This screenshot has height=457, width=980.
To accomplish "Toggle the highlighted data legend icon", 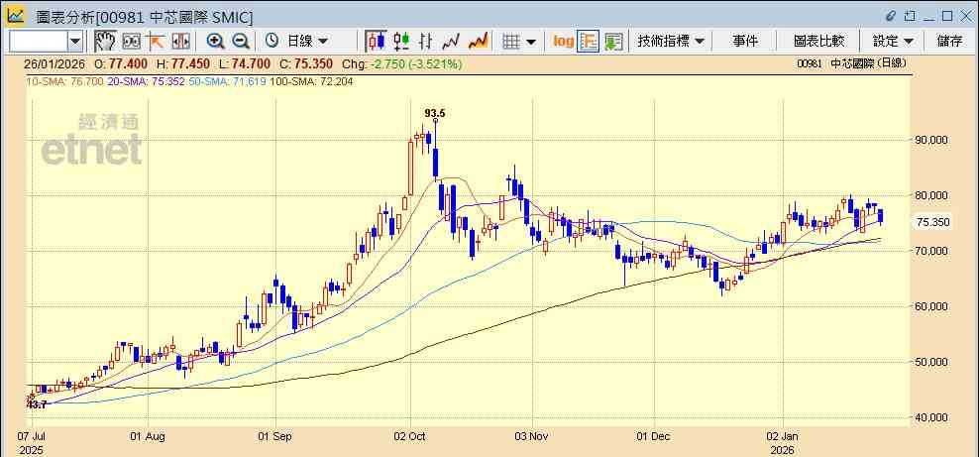I will click(x=589, y=42).
